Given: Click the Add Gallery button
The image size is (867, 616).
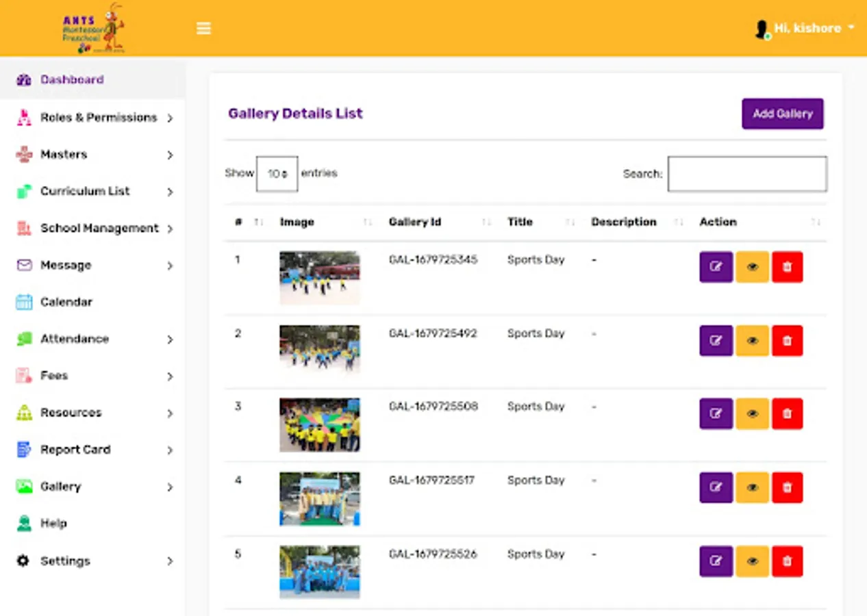Looking at the screenshot, I should [782, 114].
